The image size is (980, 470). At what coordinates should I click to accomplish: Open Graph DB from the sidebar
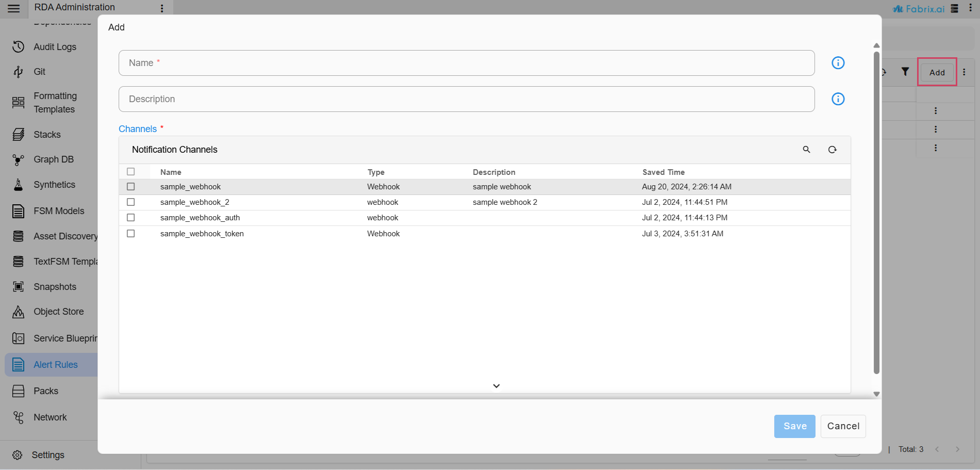pos(54,159)
